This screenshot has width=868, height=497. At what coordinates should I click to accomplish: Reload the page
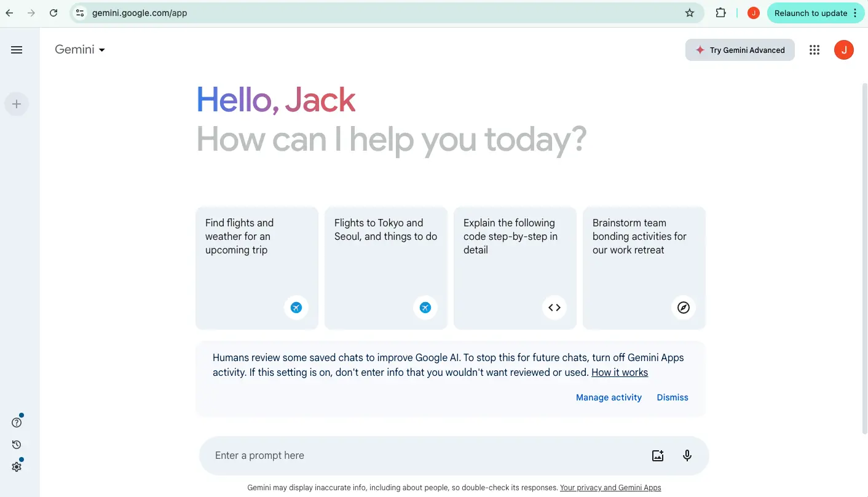pos(53,13)
